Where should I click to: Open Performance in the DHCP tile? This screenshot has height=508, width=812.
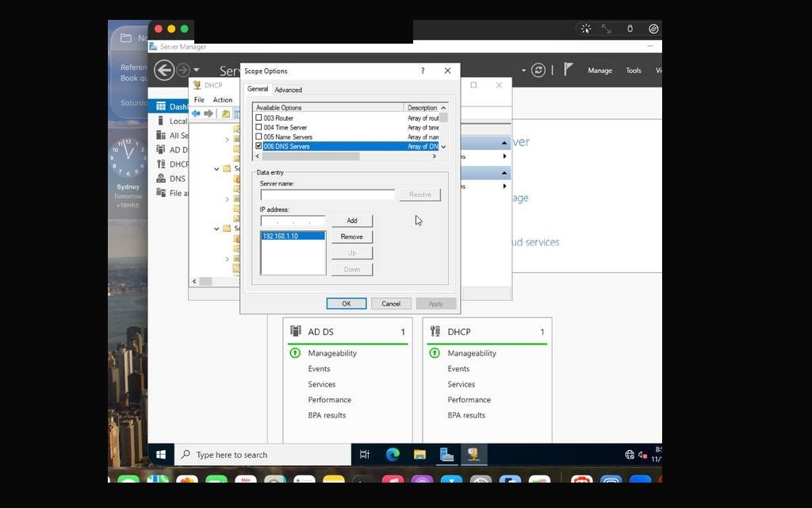pos(469,400)
